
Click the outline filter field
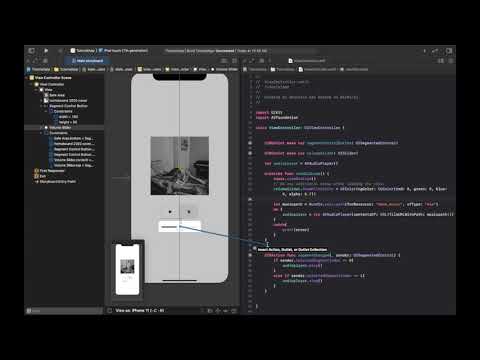tap(65, 311)
